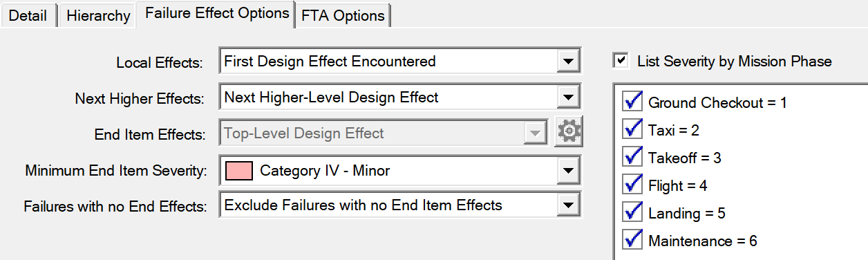868x260 pixels.
Task: Open the Local Effects dropdown arrow
Action: pos(567,61)
